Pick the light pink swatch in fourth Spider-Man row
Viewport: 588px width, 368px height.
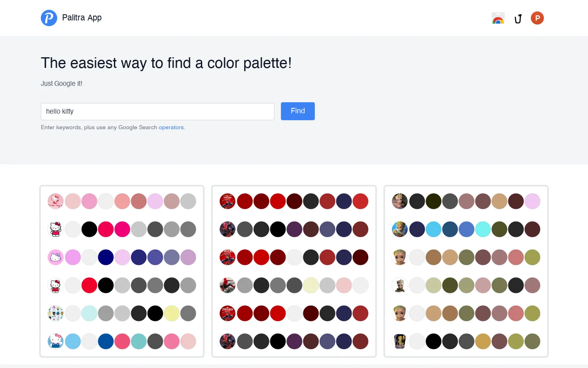pos(344,285)
